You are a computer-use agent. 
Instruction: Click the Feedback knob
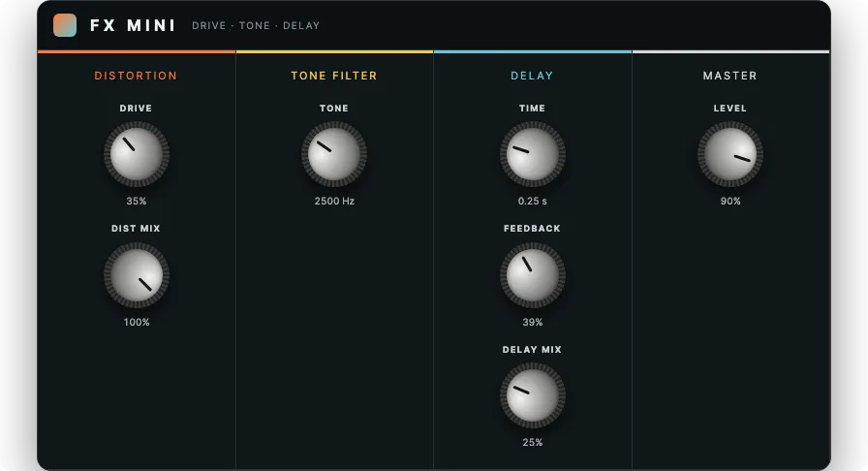(x=533, y=275)
